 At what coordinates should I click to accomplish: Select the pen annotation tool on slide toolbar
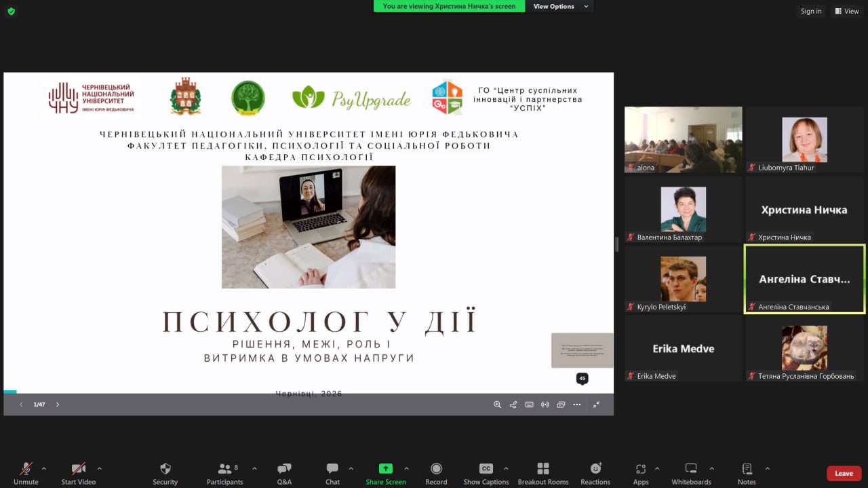click(513, 405)
